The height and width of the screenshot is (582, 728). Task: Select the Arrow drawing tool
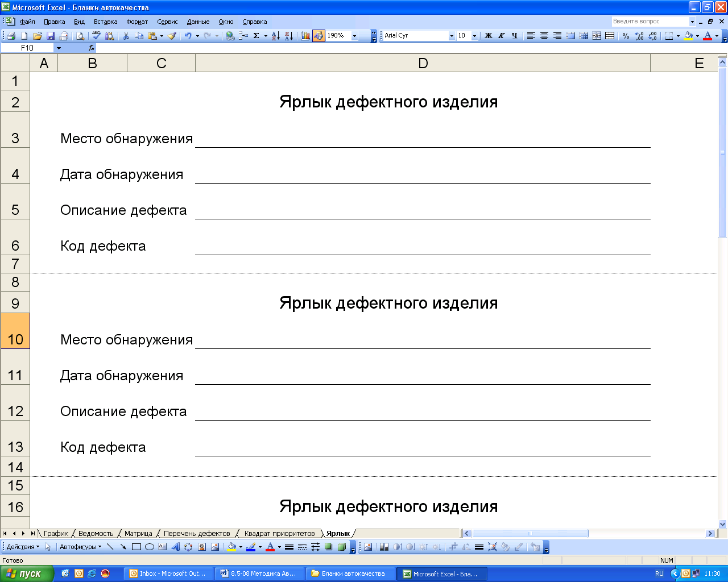click(123, 547)
